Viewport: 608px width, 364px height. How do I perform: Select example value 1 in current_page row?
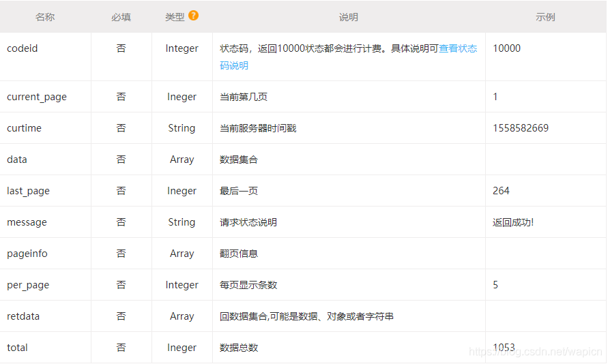495,97
